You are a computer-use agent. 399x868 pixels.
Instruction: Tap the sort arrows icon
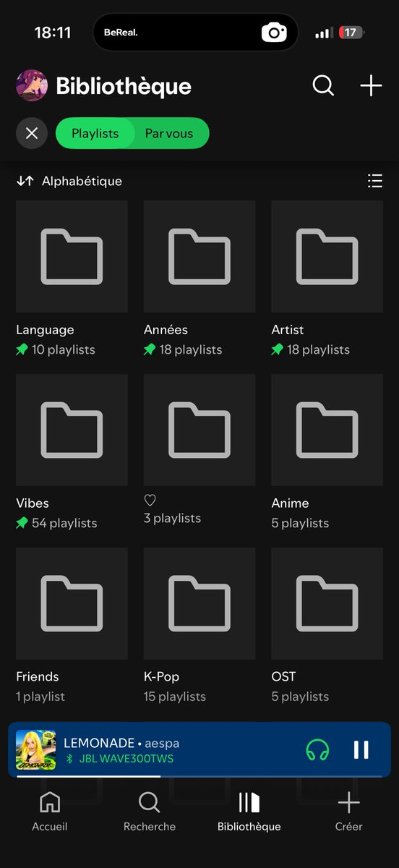(x=25, y=181)
